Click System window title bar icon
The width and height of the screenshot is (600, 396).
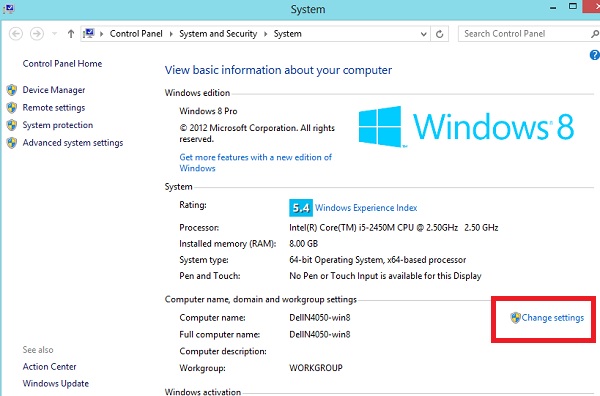8,8
